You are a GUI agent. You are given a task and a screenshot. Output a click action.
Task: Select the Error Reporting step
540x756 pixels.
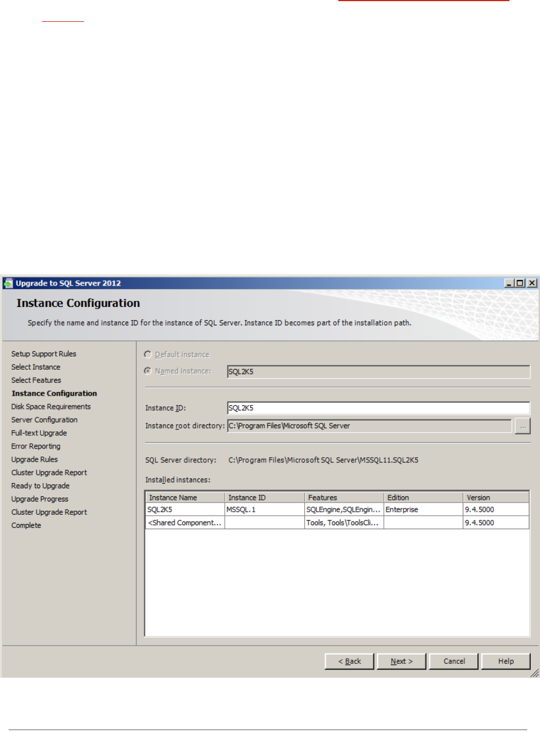[x=36, y=447]
